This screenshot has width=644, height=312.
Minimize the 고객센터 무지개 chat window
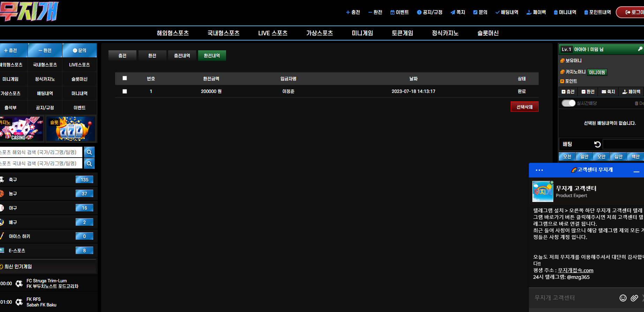636,171
